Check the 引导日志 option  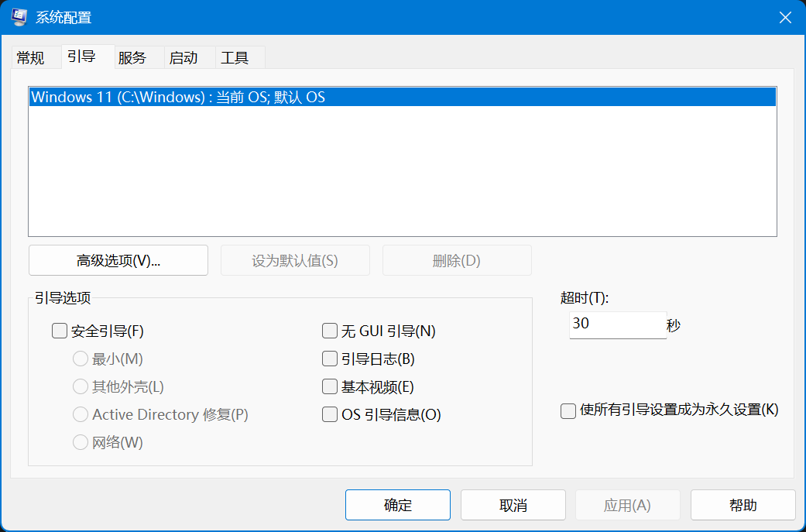[x=329, y=359]
